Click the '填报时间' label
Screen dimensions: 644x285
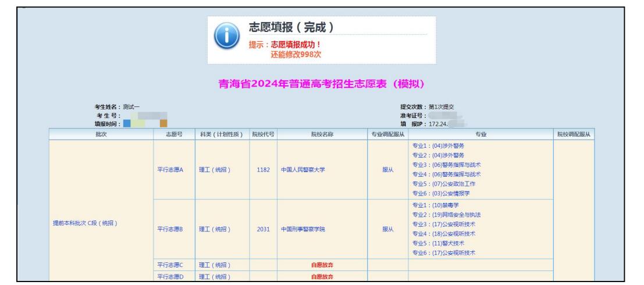(108, 124)
